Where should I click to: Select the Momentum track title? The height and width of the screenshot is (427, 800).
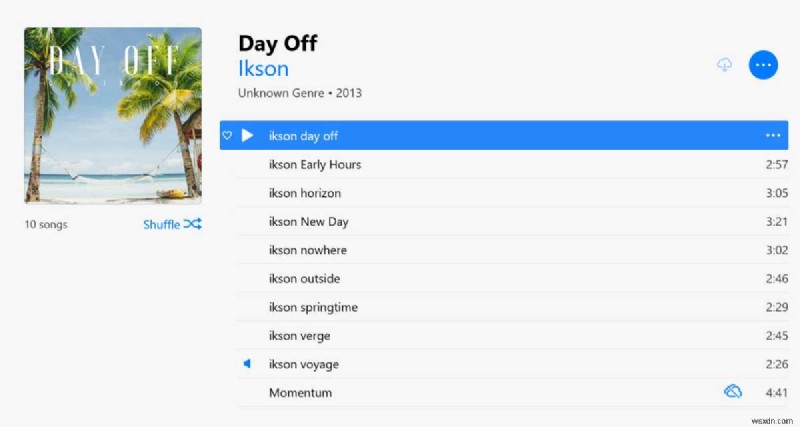(300, 393)
